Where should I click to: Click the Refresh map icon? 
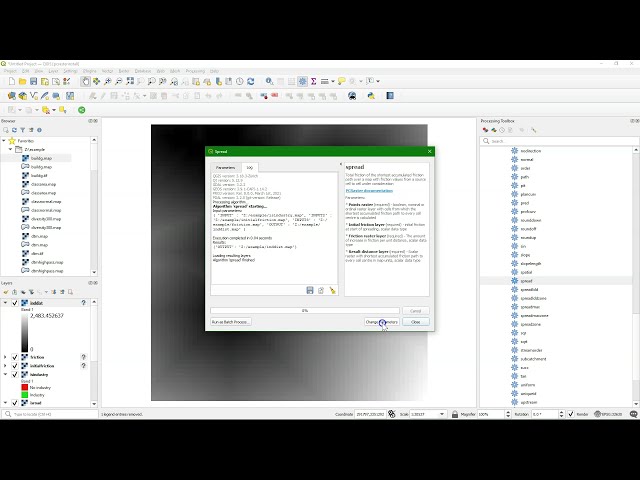251,82
